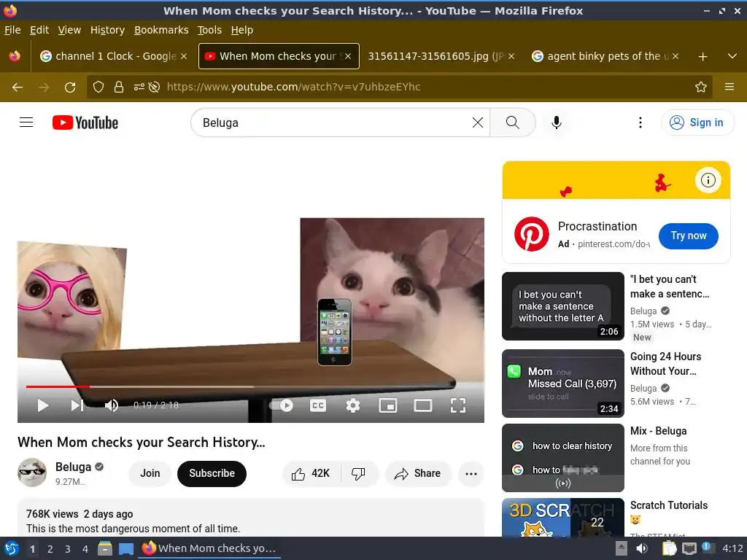
Task: Sign in to YouTube
Action: pos(698,122)
